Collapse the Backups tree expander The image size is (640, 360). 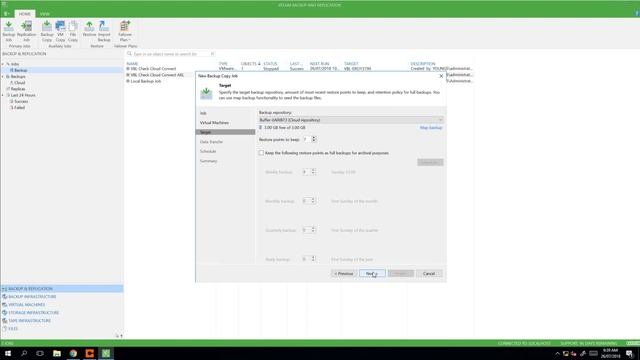coord(3,76)
